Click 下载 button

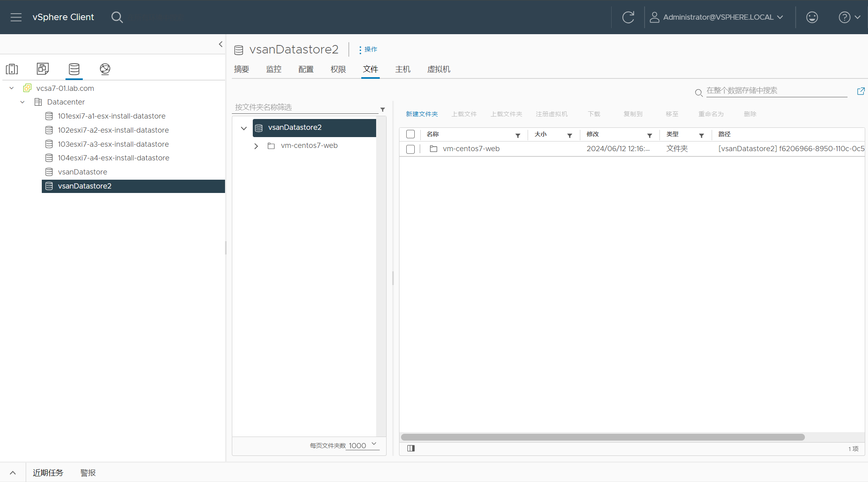[594, 114]
